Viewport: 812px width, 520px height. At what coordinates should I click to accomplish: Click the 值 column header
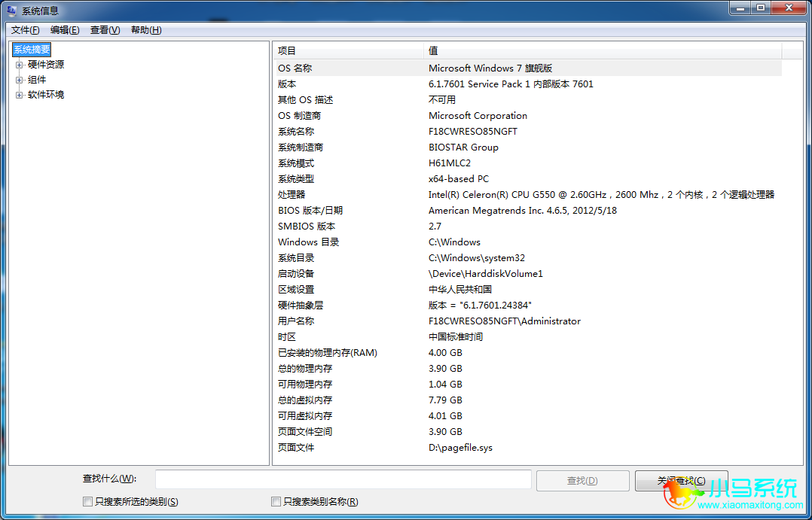603,50
